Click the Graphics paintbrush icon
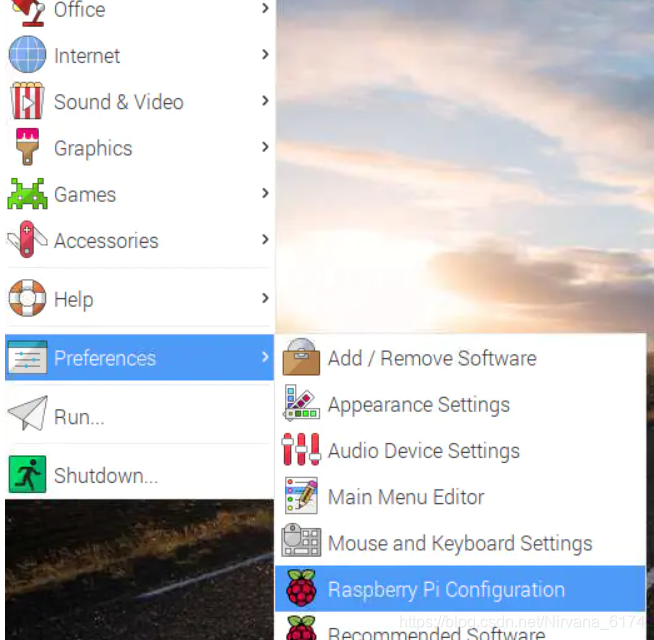The height and width of the screenshot is (640, 654). [x=28, y=147]
